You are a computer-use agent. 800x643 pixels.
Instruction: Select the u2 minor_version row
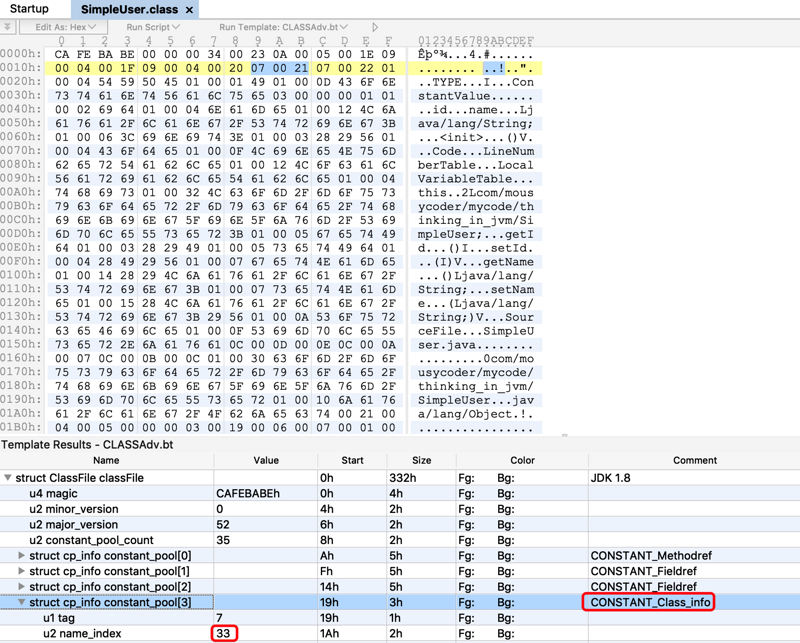[x=400, y=509]
